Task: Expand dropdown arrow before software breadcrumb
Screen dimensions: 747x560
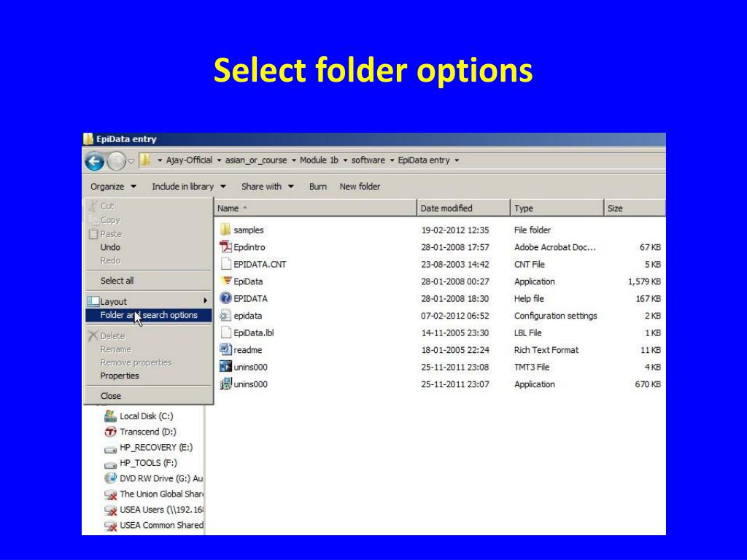Action: 345,160
